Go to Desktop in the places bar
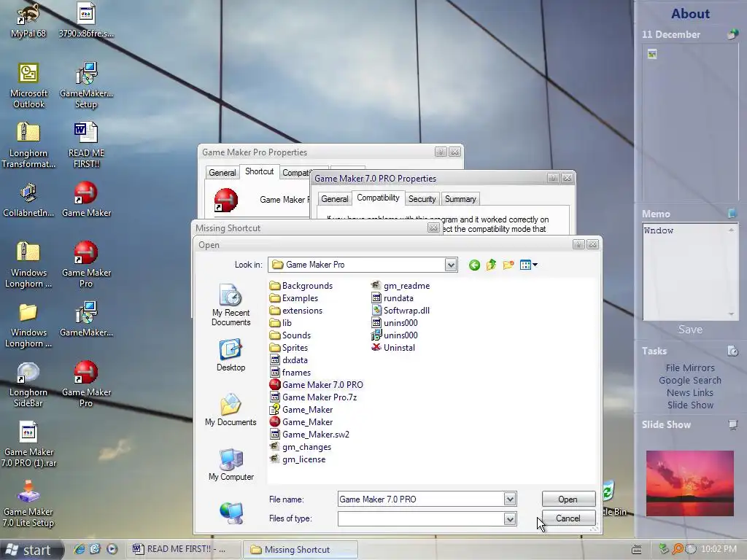The image size is (747, 560). (x=231, y=355)
